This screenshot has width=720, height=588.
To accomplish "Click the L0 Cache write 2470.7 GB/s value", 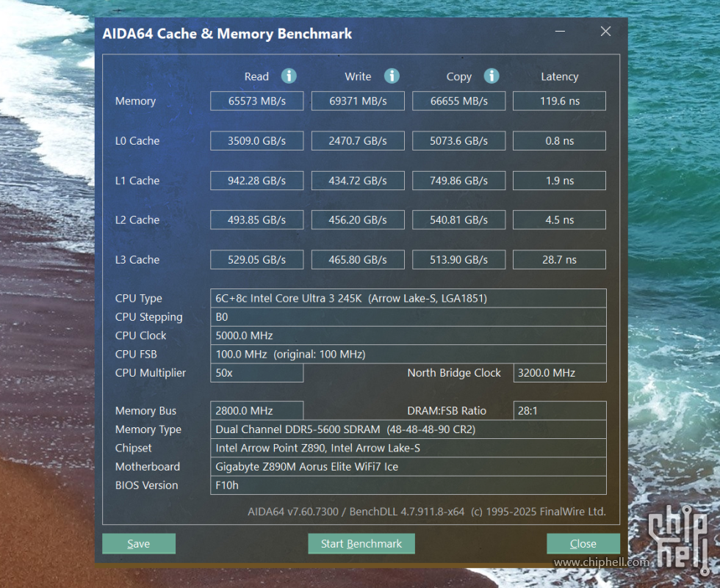I will point(358,141).
